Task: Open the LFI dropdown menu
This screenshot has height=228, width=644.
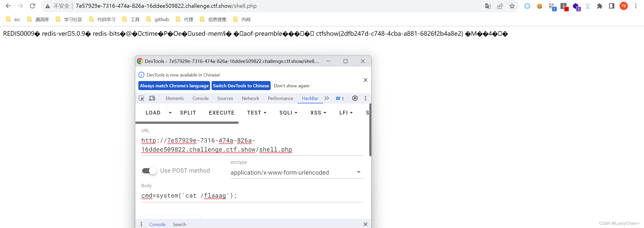Action: pyautogui.click(x=346, y=113)
